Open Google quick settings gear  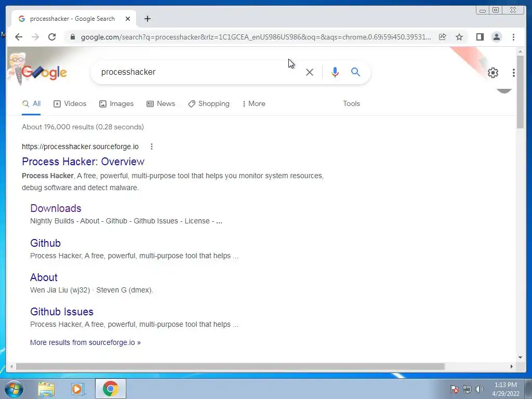[493, 73]
